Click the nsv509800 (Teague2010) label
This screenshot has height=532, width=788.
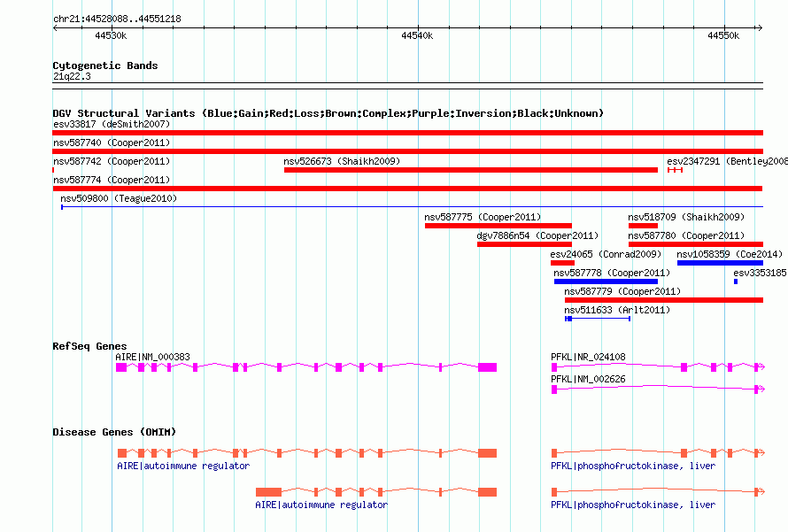coord(119,198)
